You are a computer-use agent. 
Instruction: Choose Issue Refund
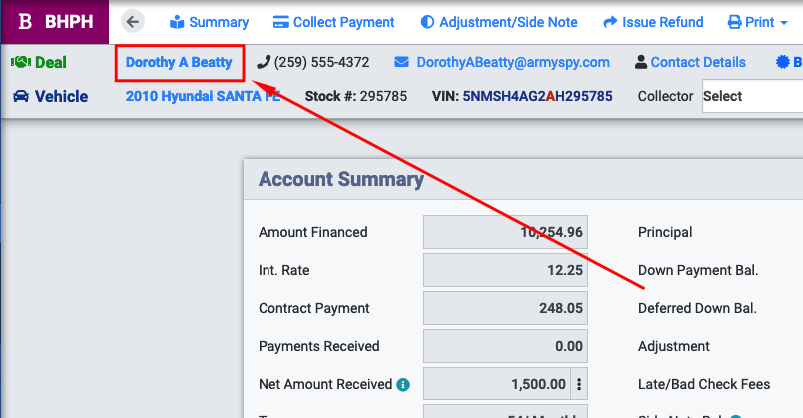coord(653,22)
